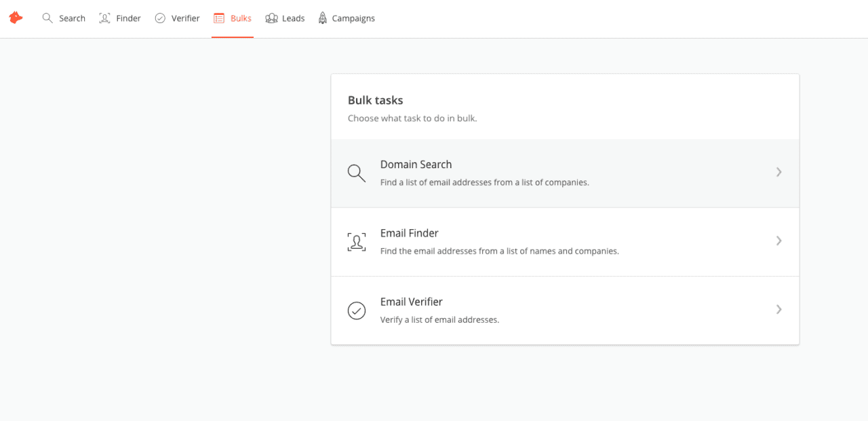
Task: Click the Hunter fox logo icon
Action: [x=16, y=18]
